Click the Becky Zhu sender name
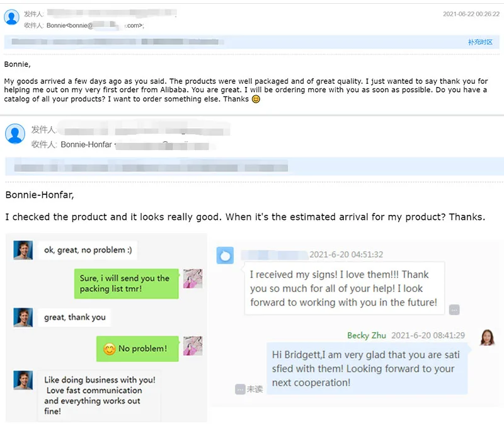Screen dimensions: 504x428 (367, 335)
